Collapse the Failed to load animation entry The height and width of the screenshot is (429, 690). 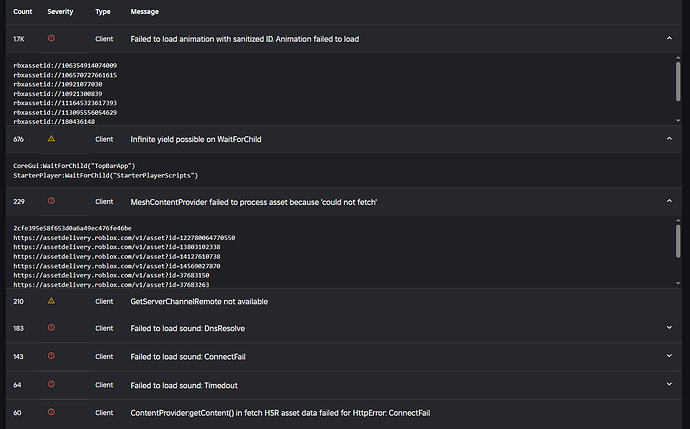[x=669, y=38]
